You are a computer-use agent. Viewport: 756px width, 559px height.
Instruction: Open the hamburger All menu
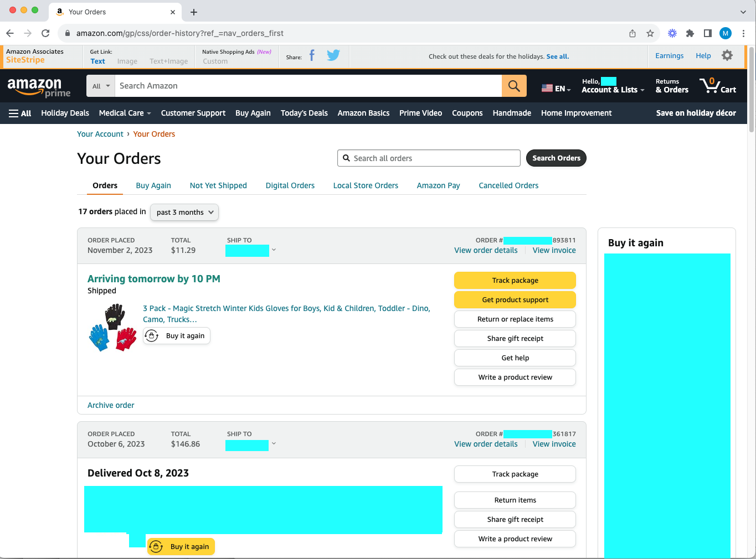(x=20, y=113)
